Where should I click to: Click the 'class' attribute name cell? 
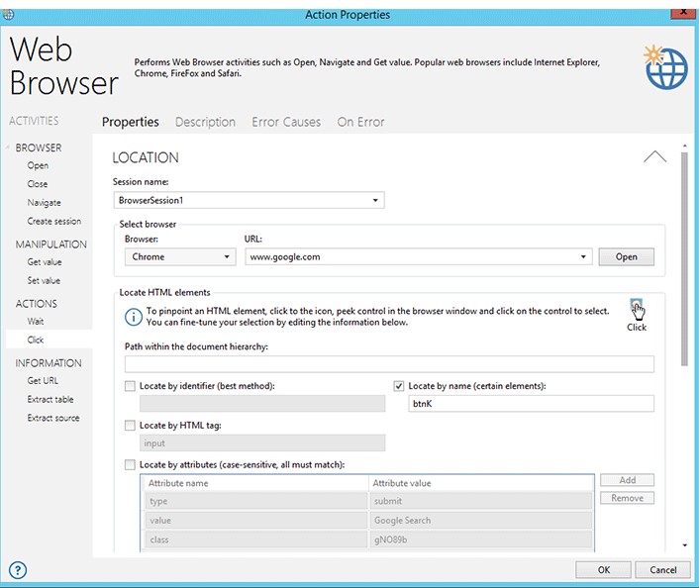(x=255, y=539)
